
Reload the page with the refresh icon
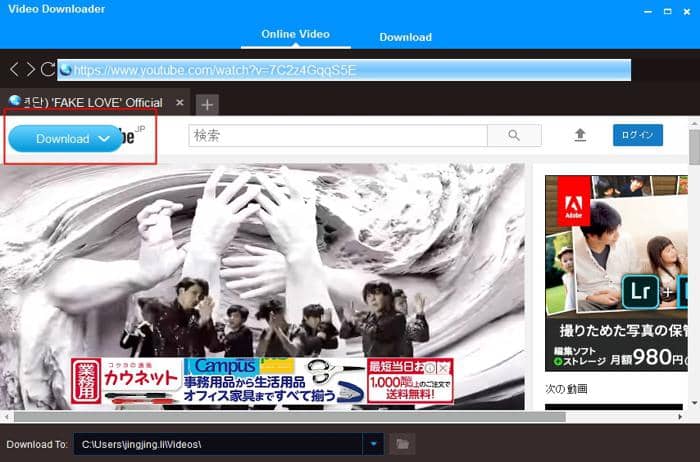point(48,69)
